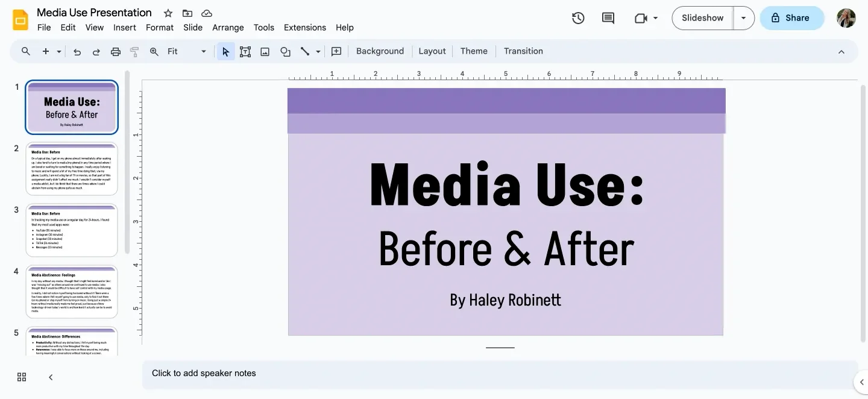This screenshot has height=399, width=868.
Task: Open the comments panel icon
Action: (x=608, y=18)
